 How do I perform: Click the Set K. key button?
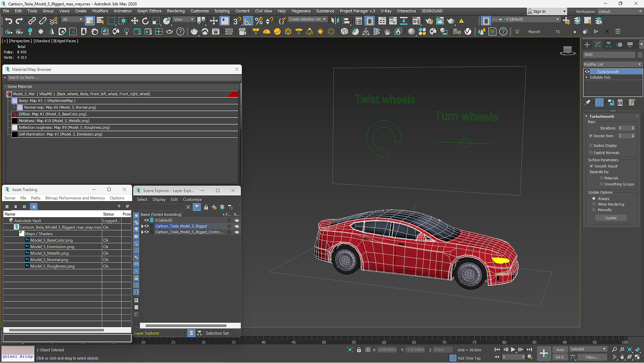pos(560,357)
